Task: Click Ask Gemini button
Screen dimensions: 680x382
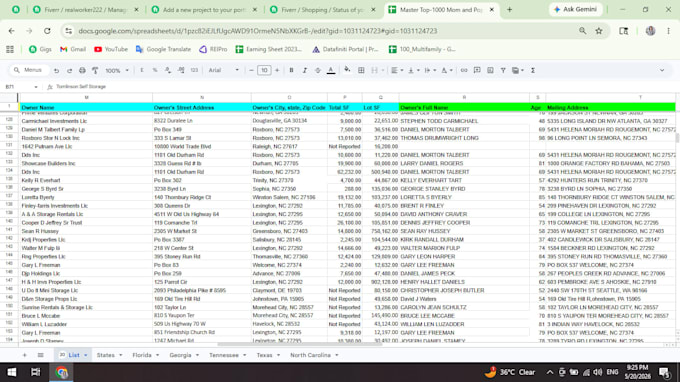Action: coord(575,10)
